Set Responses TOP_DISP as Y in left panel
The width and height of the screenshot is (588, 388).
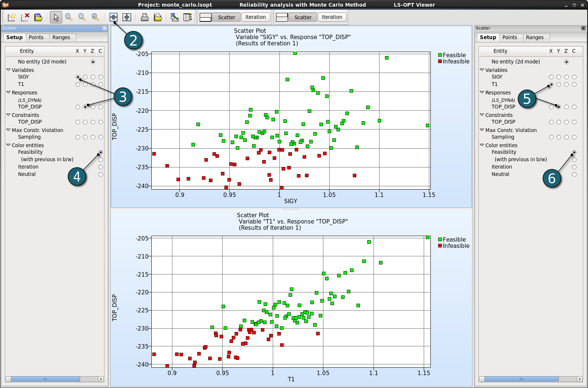(85, 107)
